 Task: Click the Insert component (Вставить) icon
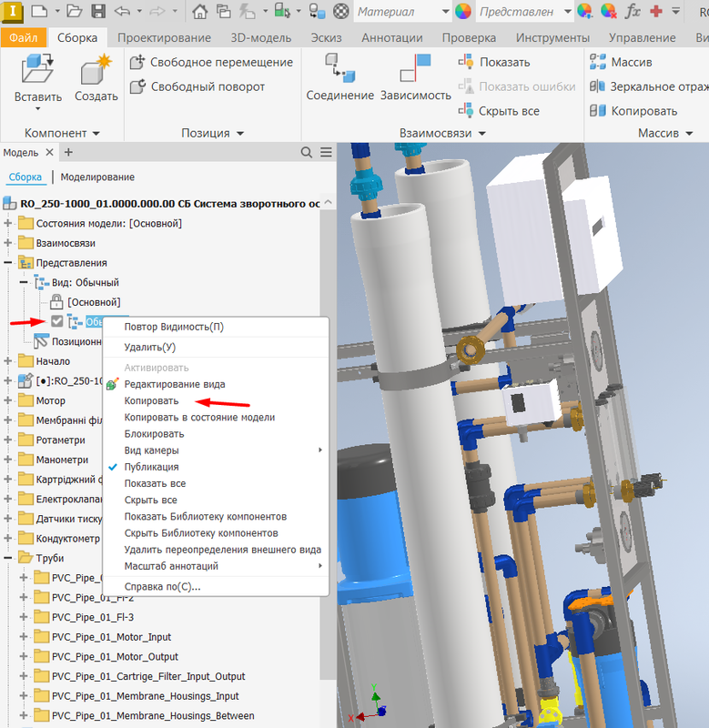[37, 68]
